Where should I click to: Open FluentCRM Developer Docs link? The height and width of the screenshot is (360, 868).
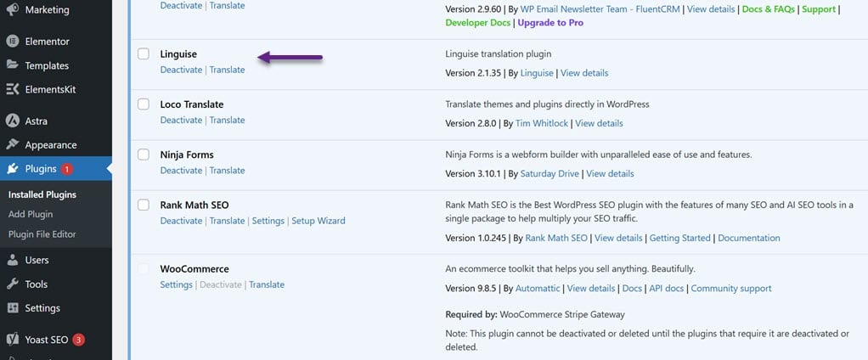pyautogui.click(x=478, y=23)
